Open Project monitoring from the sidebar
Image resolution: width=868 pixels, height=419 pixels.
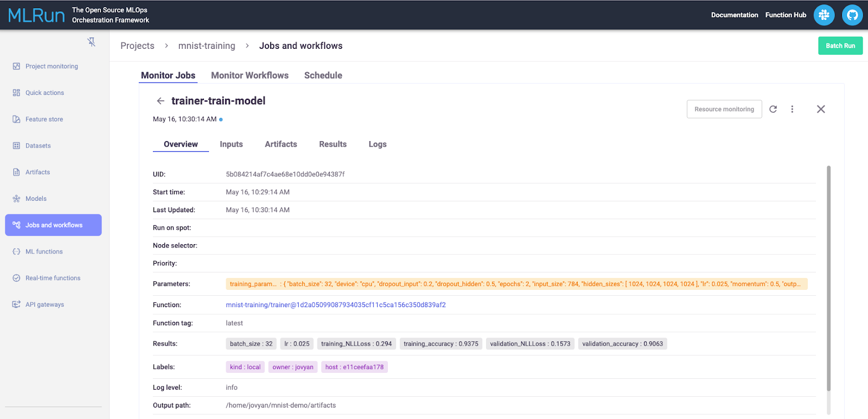coord(52,66)
